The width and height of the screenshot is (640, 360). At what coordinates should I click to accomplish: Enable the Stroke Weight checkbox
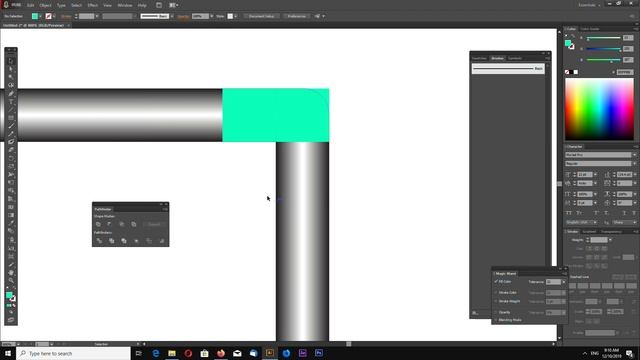point(496,301)
